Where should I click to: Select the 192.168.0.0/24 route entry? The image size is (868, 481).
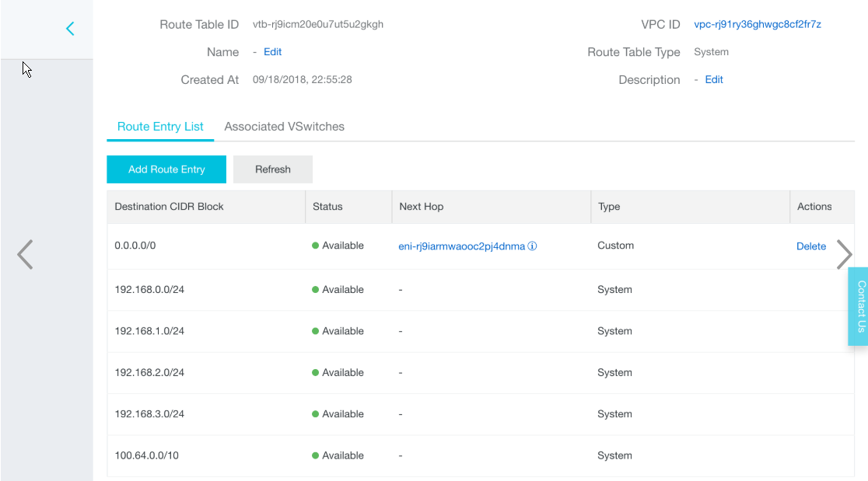point(149,290)
